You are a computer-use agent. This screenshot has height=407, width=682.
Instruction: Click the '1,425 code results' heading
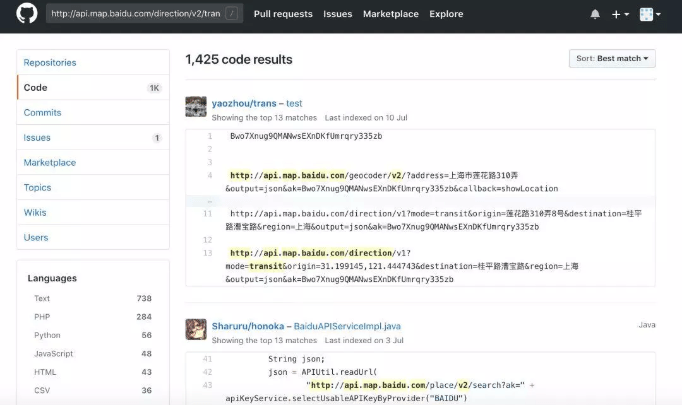point(239,59)
